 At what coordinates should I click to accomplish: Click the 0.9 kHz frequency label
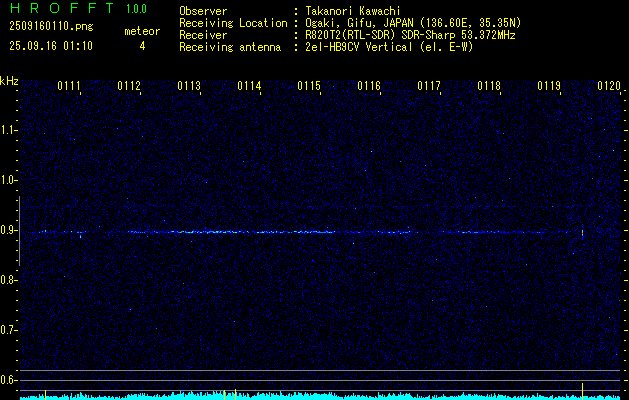click(8, 230)
